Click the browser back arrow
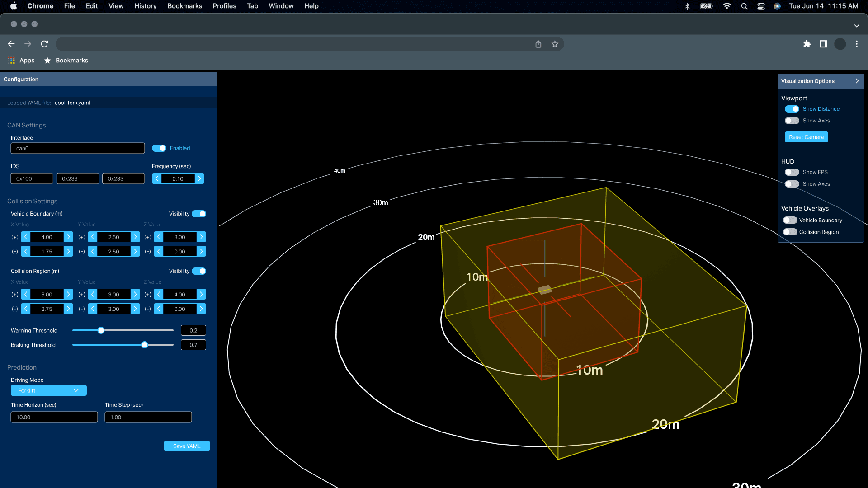This screenshot has height=488, width=868. click(11, 44)
